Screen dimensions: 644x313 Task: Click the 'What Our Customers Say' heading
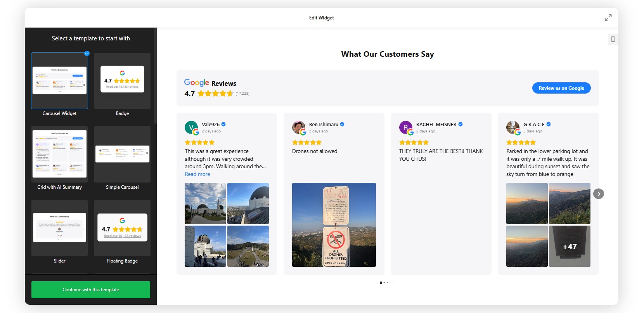[x=388, y=54]
